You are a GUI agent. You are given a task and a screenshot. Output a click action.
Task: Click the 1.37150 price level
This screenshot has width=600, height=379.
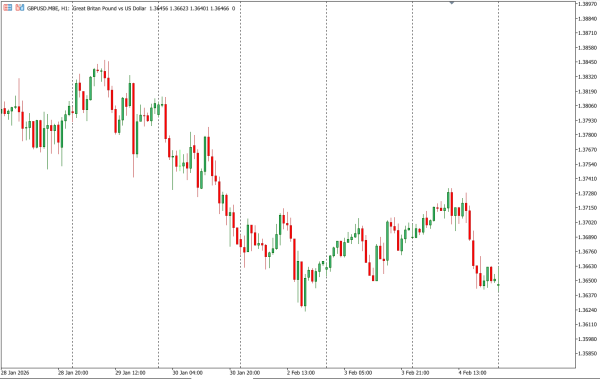588,208
